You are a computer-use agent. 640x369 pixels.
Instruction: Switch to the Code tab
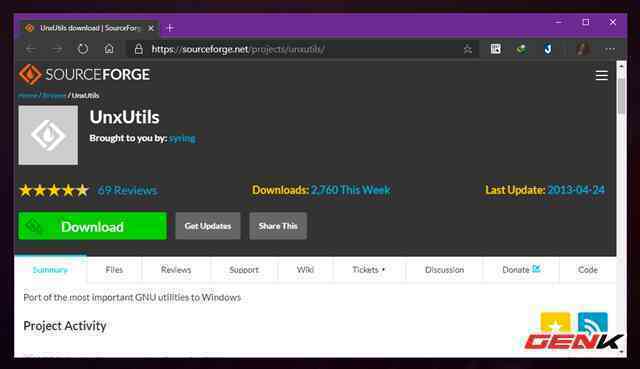point(588,270)
